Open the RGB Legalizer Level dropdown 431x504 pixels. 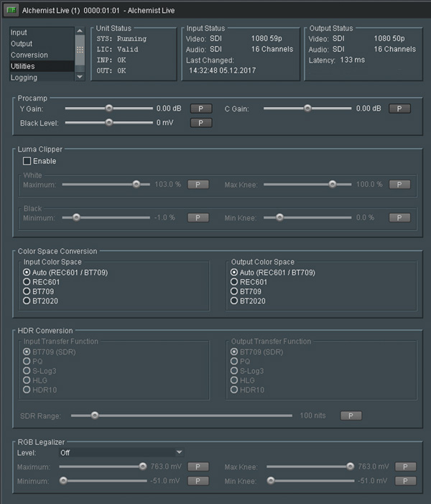121,452
